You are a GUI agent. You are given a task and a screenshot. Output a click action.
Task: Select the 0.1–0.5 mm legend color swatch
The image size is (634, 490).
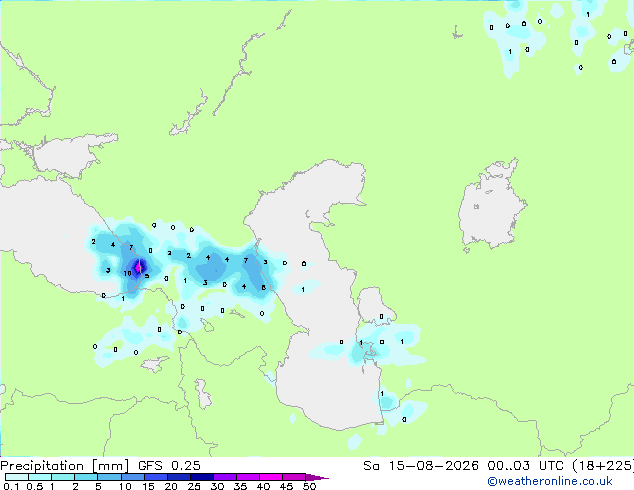pyautogui.click(x=17, y=477)
